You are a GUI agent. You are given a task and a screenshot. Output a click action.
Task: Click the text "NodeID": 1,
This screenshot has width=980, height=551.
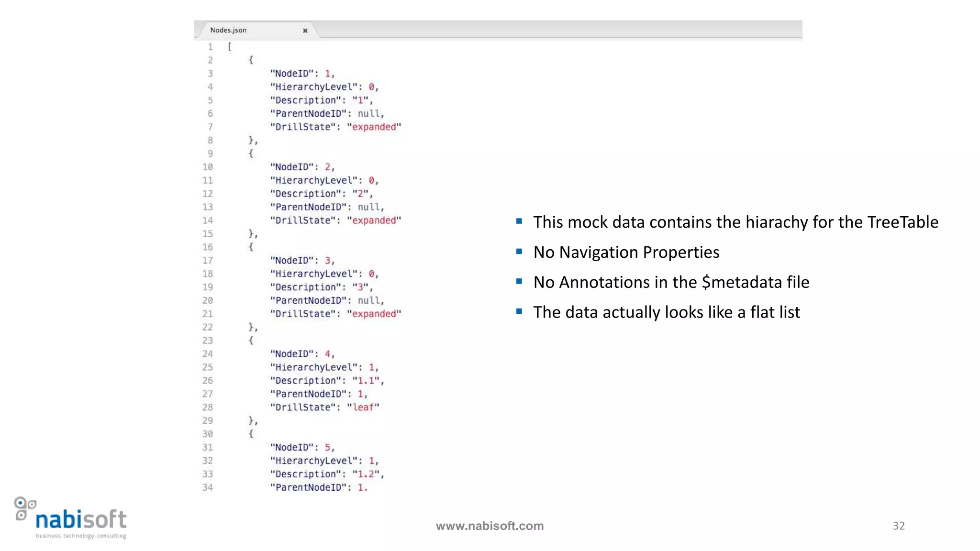(x=302, y=74)
